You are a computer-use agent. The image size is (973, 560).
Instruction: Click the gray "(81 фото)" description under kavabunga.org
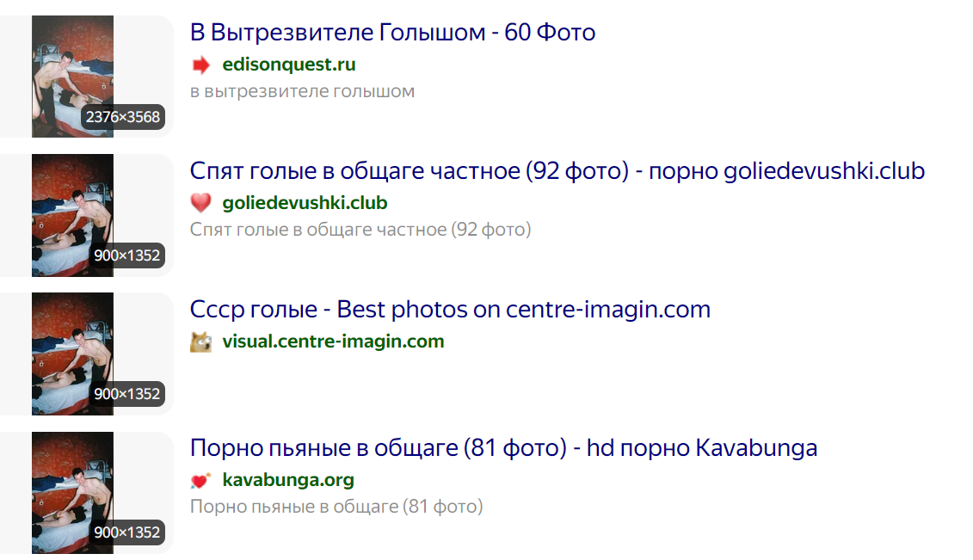coord(336,506)
